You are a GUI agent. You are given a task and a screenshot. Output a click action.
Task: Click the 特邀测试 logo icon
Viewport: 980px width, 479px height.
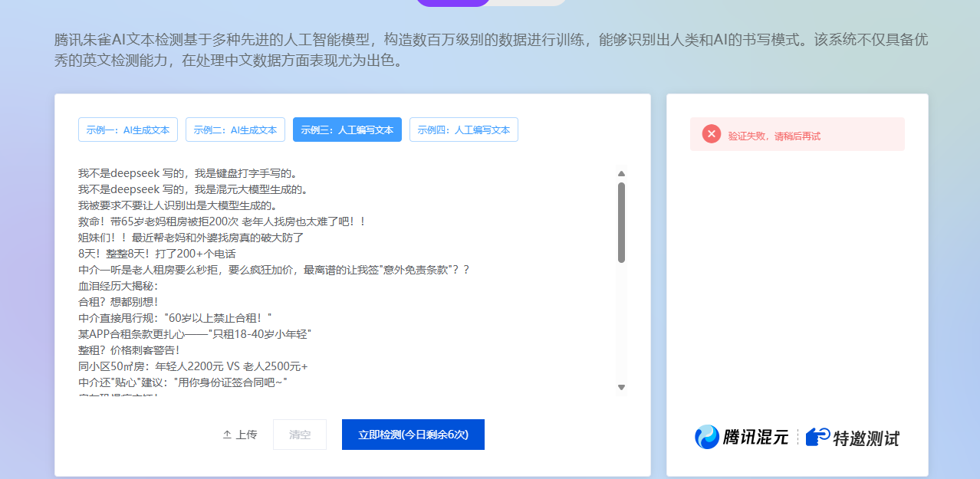[817, 437]
